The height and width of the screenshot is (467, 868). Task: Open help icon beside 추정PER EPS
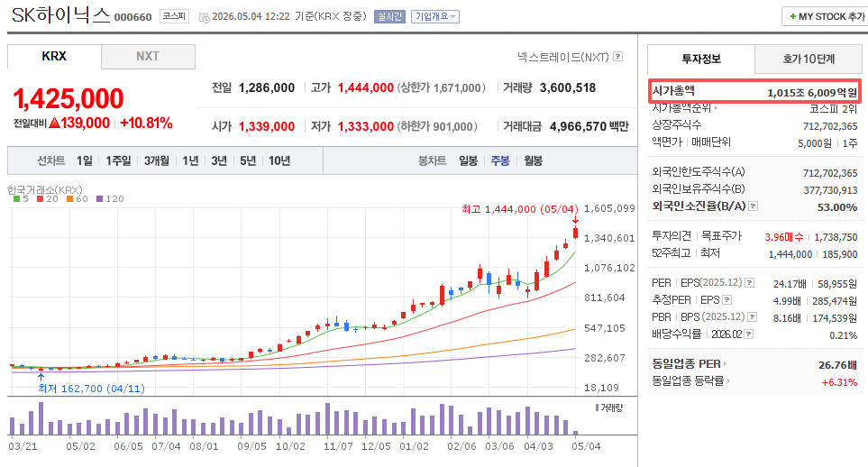pyautogui.click(x=726, y=299)
